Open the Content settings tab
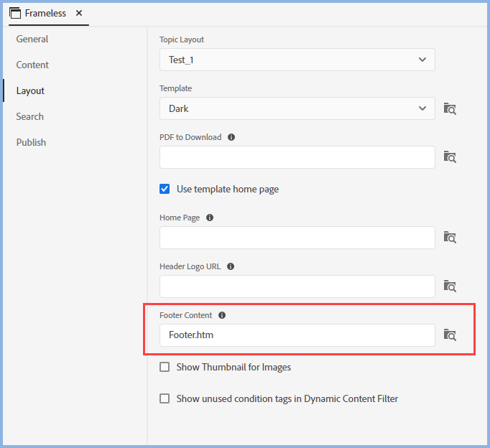The width and height of the screenshot is (490, 448). [x=32, y=65]
